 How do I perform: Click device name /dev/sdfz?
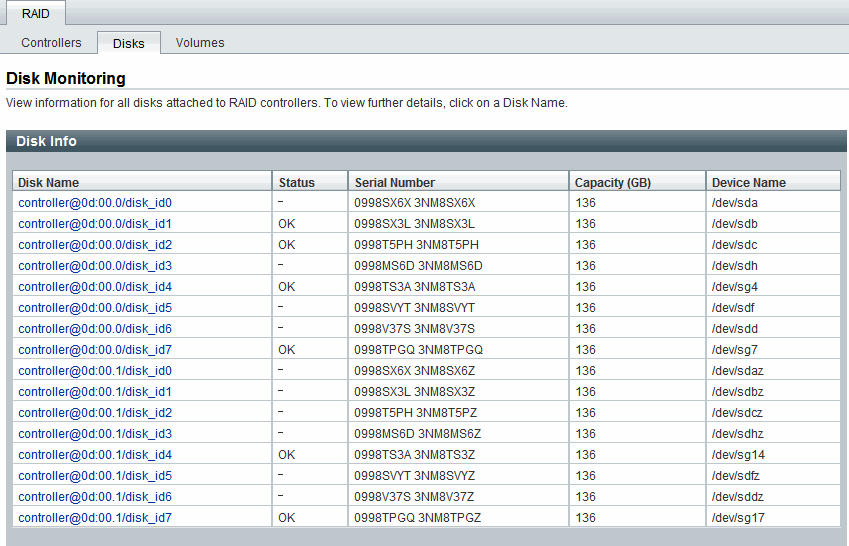point(736,476)
